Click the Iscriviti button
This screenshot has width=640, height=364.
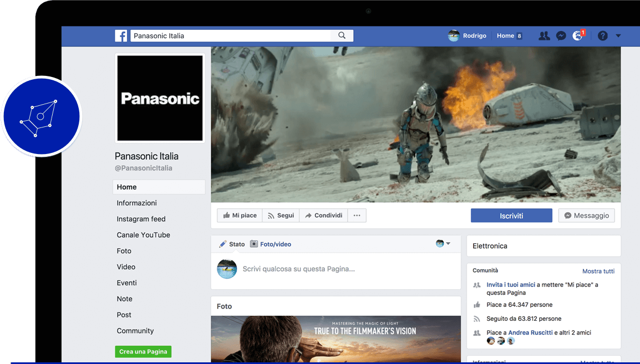click(511, 216)
